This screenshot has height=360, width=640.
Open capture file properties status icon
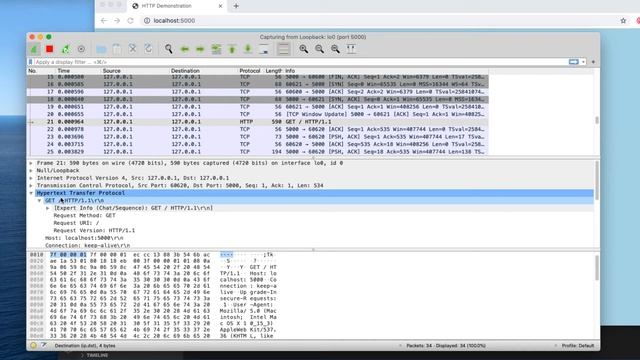(43, 345)
